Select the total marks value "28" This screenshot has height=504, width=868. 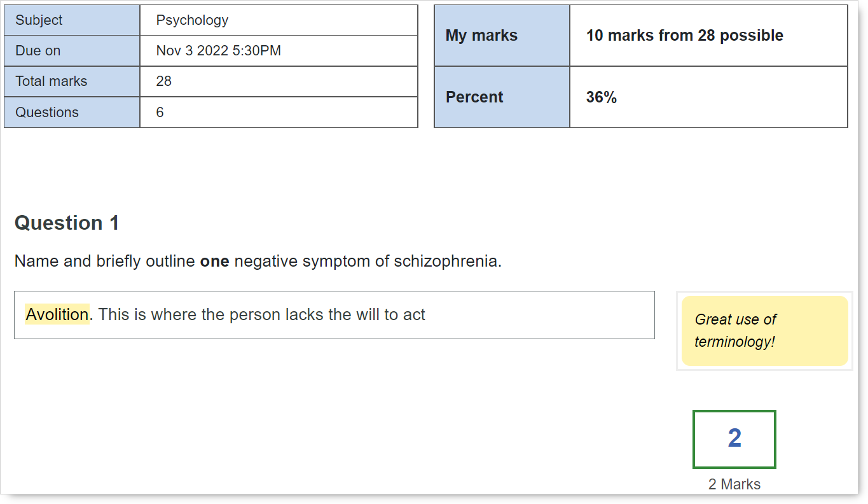[164, 81]
